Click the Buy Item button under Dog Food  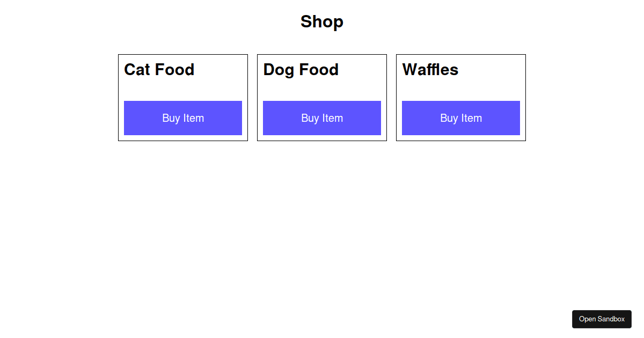[322, 118]
